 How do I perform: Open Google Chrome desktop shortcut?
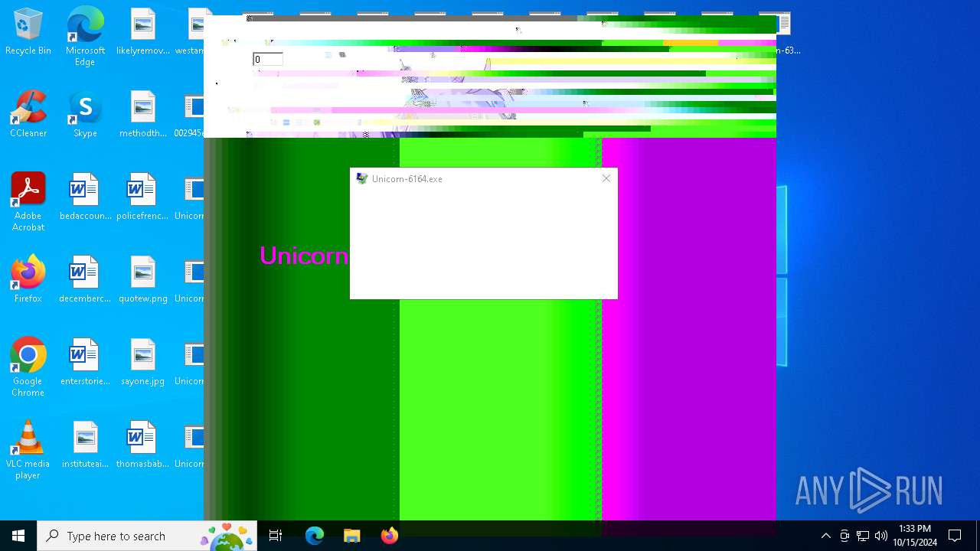click(28, 367)
